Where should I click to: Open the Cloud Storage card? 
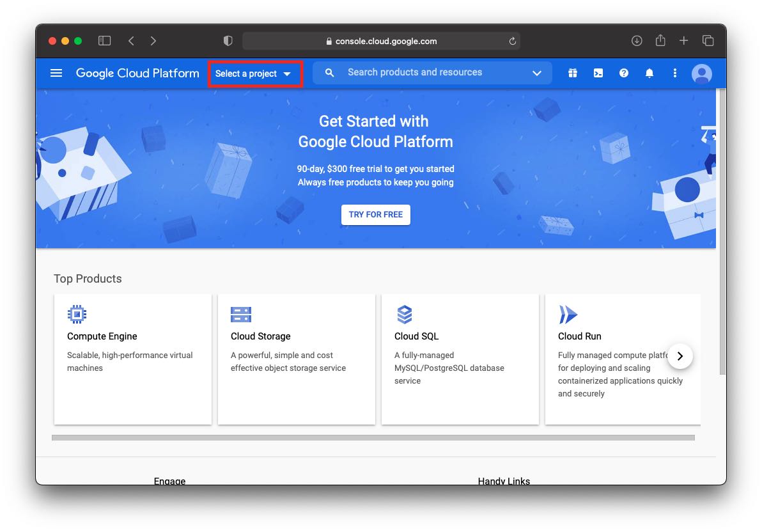point(297,359)
